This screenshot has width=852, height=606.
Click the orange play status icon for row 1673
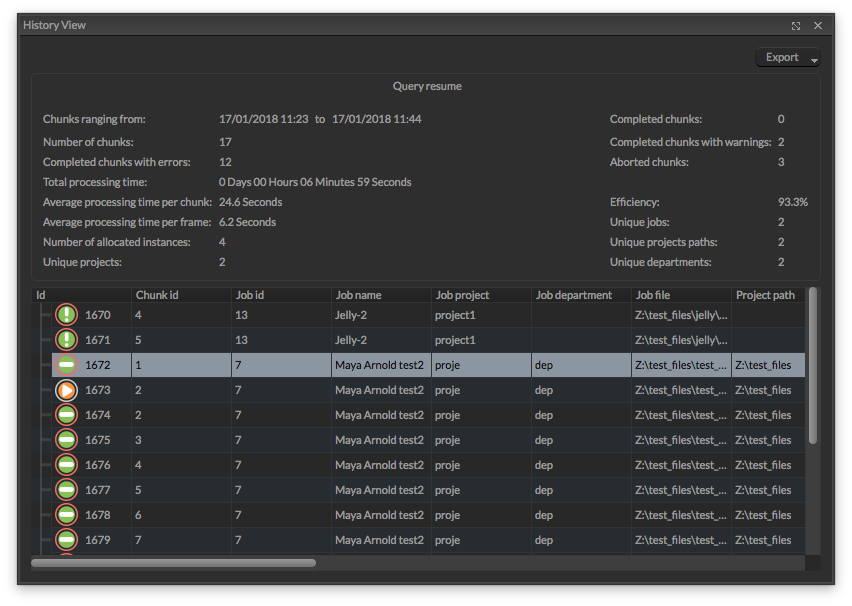pyautogui.click(x=66, y=390)
